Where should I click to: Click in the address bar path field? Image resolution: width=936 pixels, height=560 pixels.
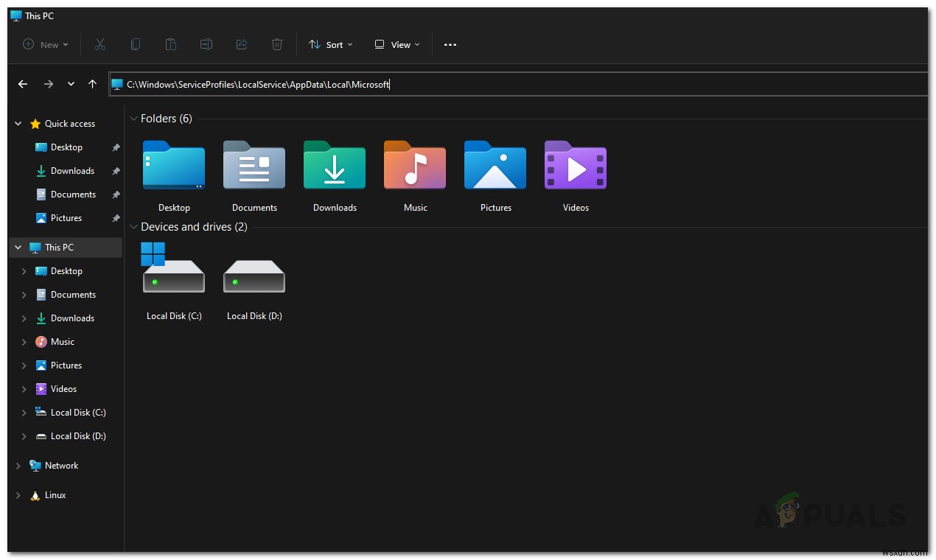(518, 84)
